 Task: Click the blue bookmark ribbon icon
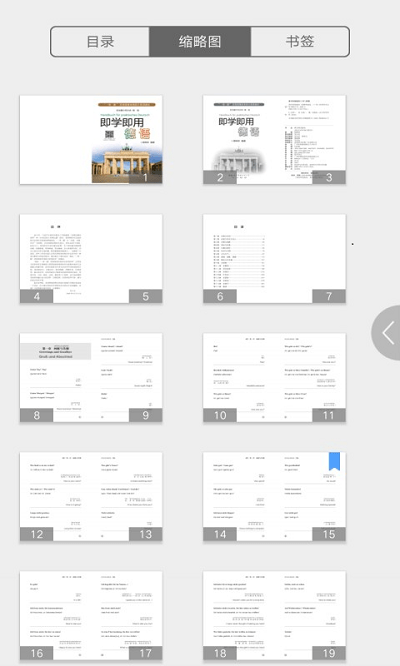pyautogui.click(x=335, y=461)
